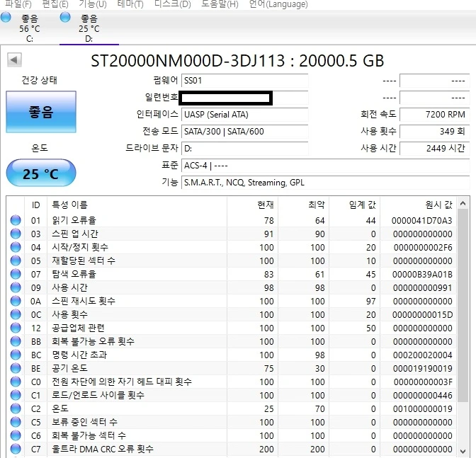Select raw value 00000000015D

pyautogui.click(x=422, y=315)
